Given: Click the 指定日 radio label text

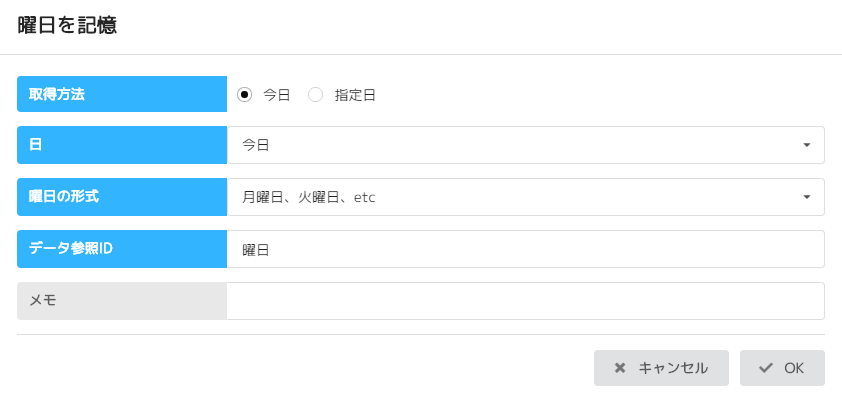Looking at the screenshot, I should pos(355,95).
